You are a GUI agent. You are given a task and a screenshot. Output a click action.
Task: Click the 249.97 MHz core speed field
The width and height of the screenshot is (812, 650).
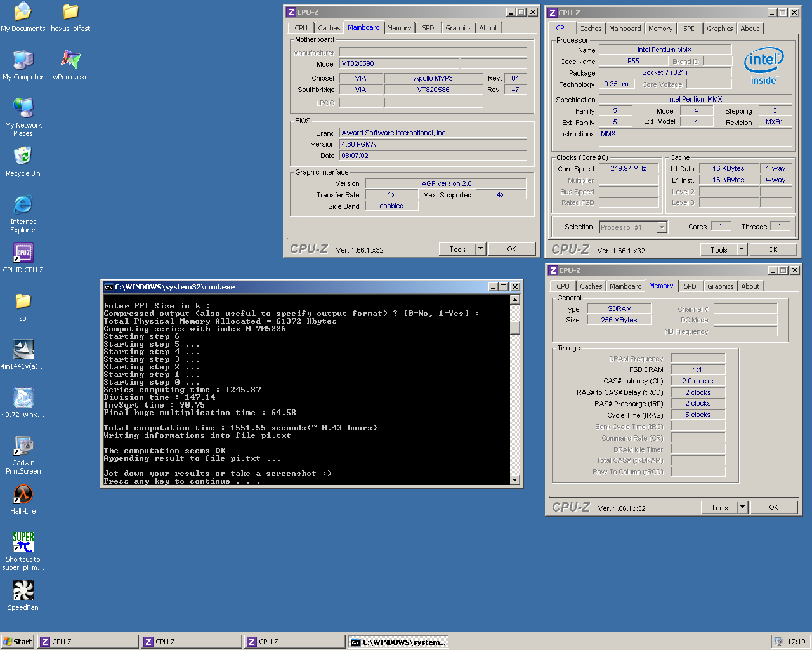tap(629, 169)
